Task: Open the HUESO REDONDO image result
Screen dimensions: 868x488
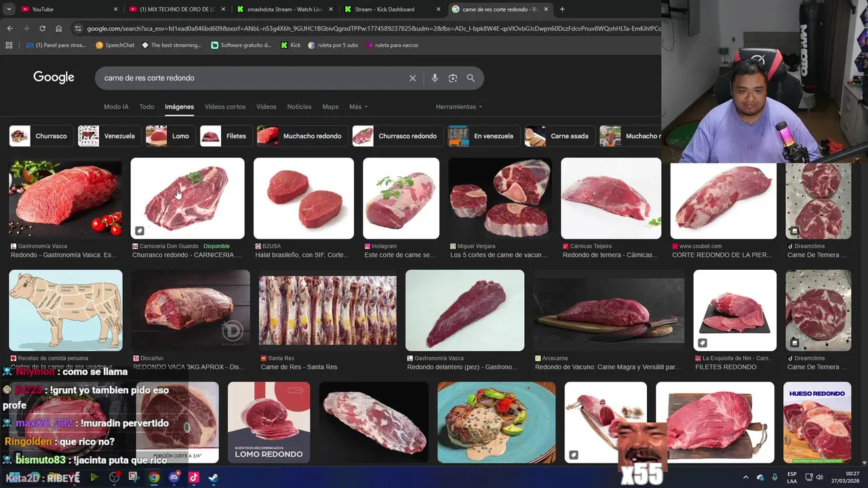Action: 817,422
